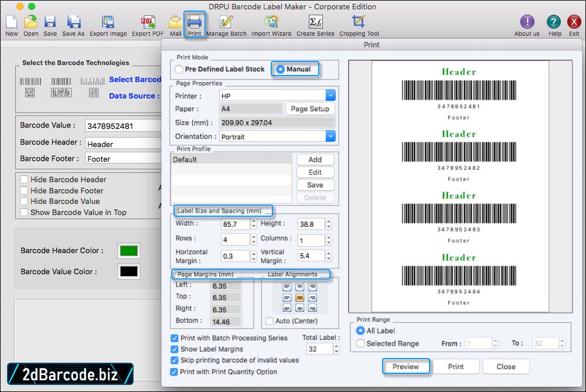
Task: Click the Preview button
Action: [406, 367]
